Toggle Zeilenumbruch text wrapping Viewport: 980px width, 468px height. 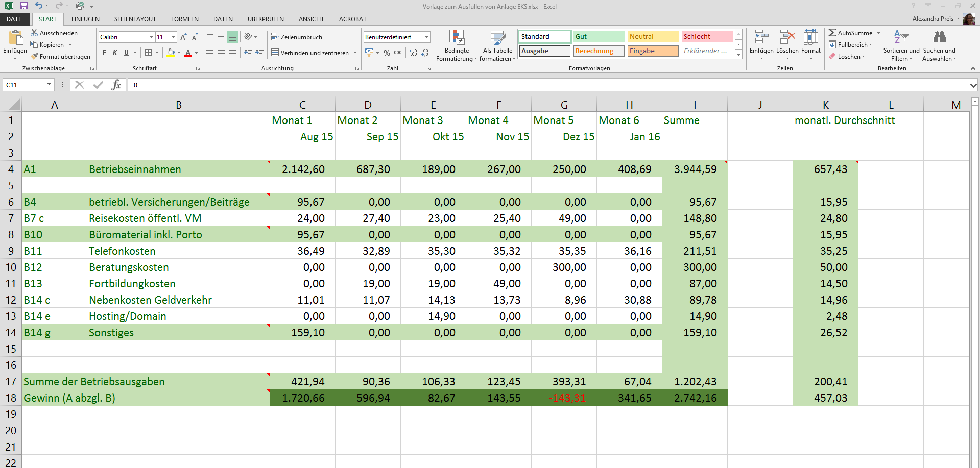(x=296, y=37)
